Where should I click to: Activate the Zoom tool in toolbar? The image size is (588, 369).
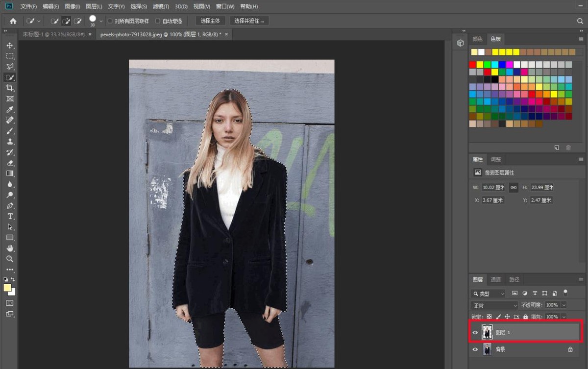tap(10, 259)
